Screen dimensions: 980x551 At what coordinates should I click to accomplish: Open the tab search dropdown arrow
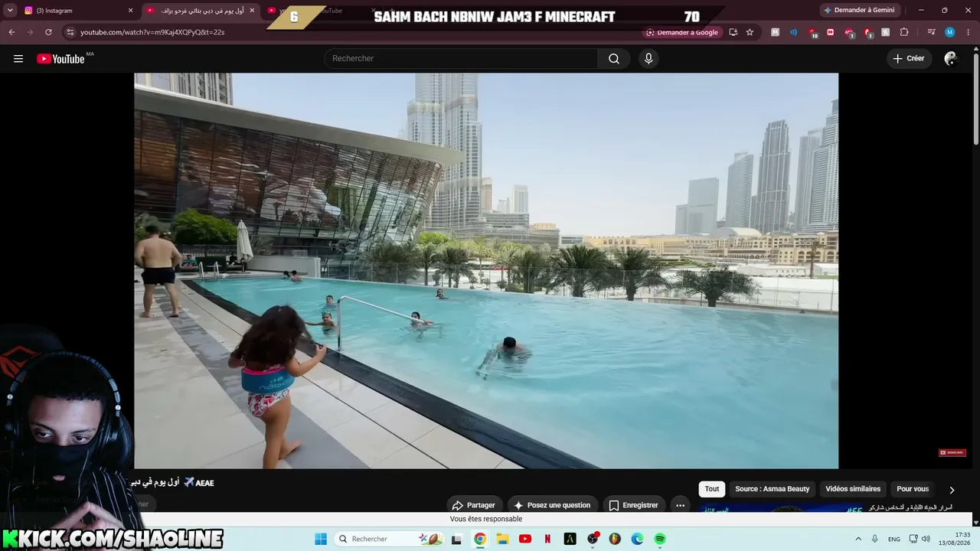[10, 10]
